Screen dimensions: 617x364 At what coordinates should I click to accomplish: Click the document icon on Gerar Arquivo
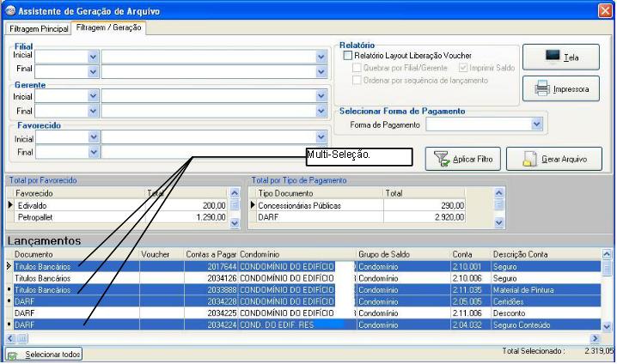click(530, 159)
